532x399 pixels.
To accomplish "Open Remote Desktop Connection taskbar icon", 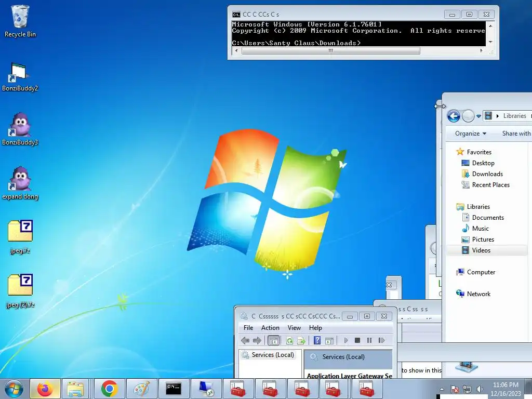I will tap(206, 389).
